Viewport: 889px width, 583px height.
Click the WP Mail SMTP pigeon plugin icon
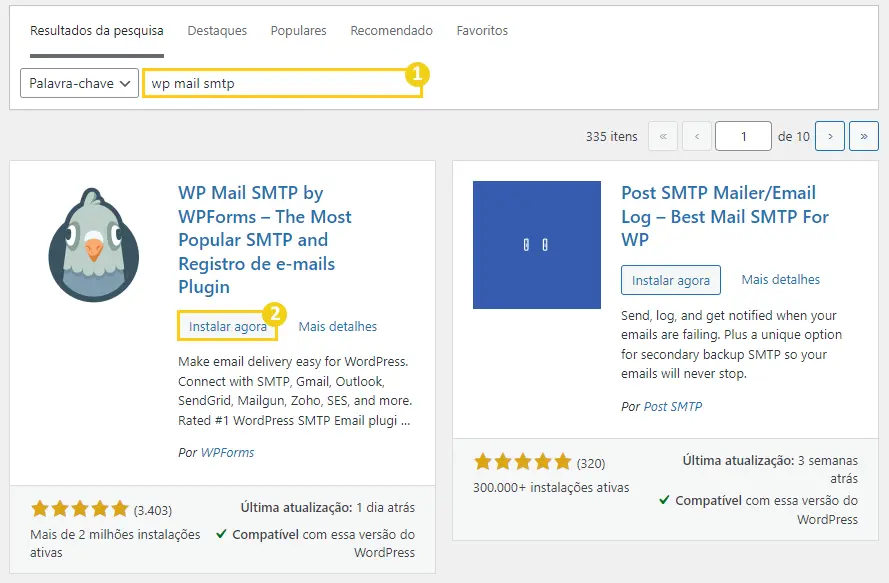pos(94,245)
